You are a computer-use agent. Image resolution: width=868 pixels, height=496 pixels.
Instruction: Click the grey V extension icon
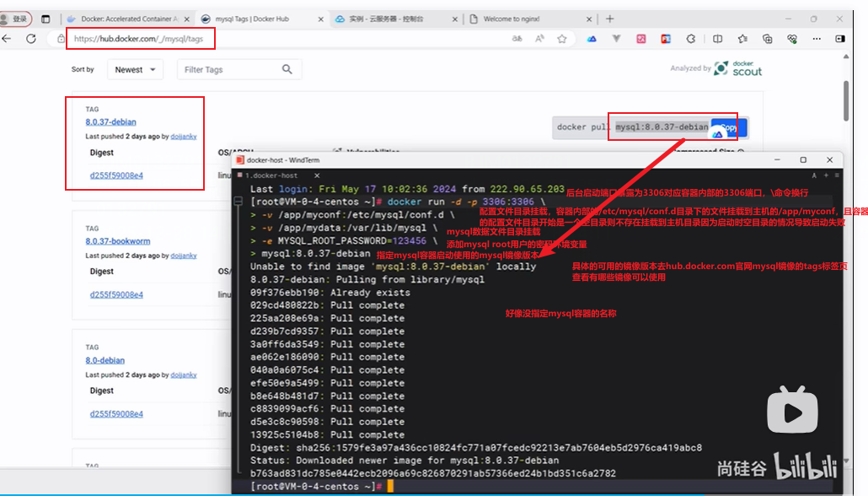point(616,39)
